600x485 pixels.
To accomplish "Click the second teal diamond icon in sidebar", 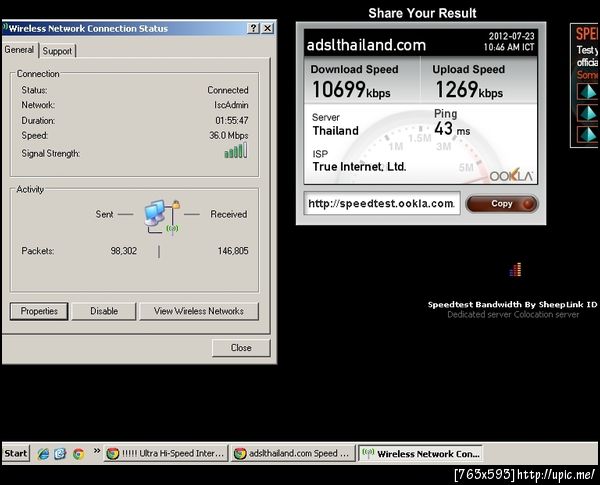I will (x=587, y=113).
